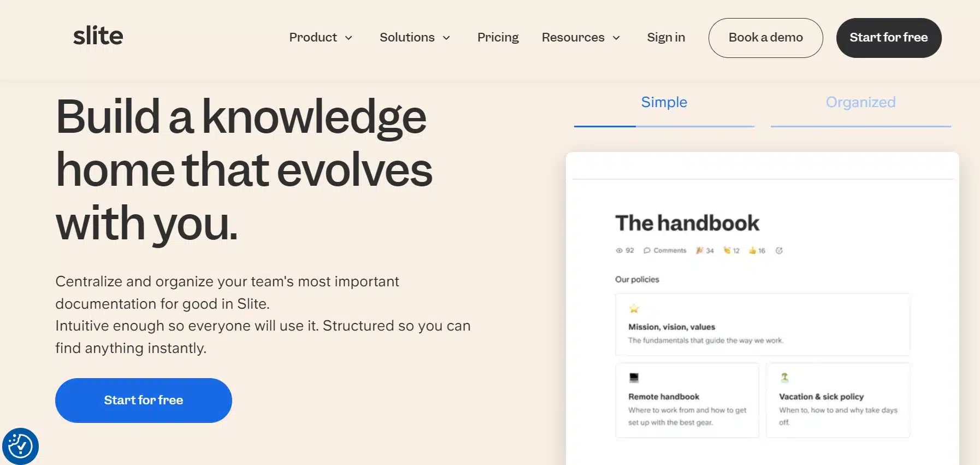The image size is (980, 465).
Task: Click the refresh icon beside handbook reactions
Action: point(780,250)
